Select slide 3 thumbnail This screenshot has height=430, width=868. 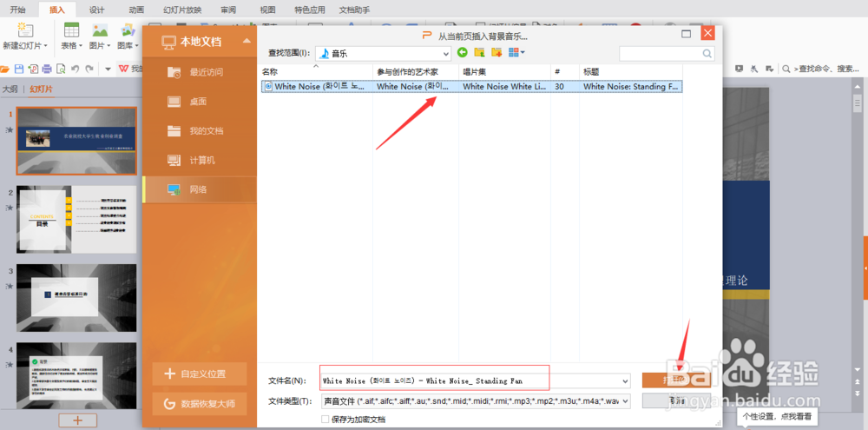click(x=76, y=298)
